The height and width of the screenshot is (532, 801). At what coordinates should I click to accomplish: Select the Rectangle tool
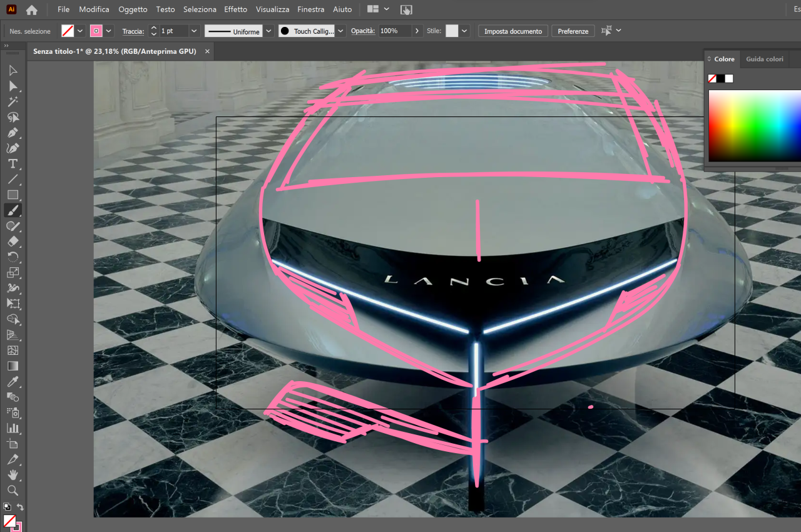pyautogui.click(x=13, y=195)
